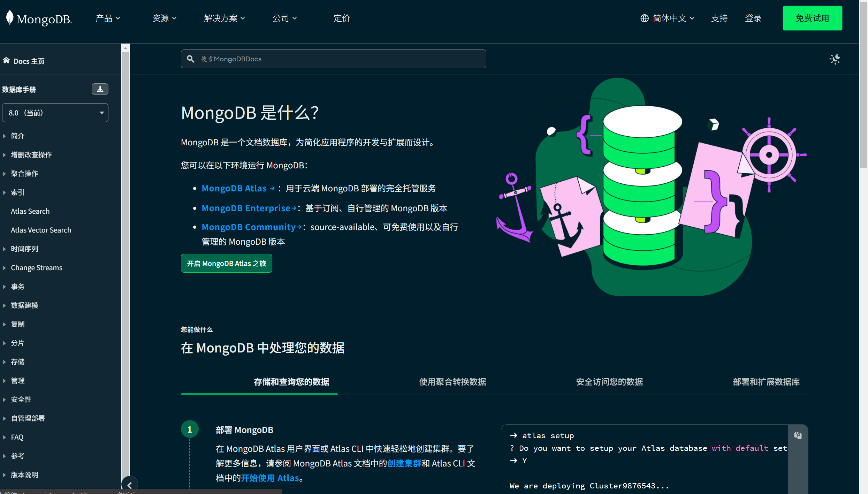Focus the 搜索 MongoDB Docs search field

[x=333, y=59]
